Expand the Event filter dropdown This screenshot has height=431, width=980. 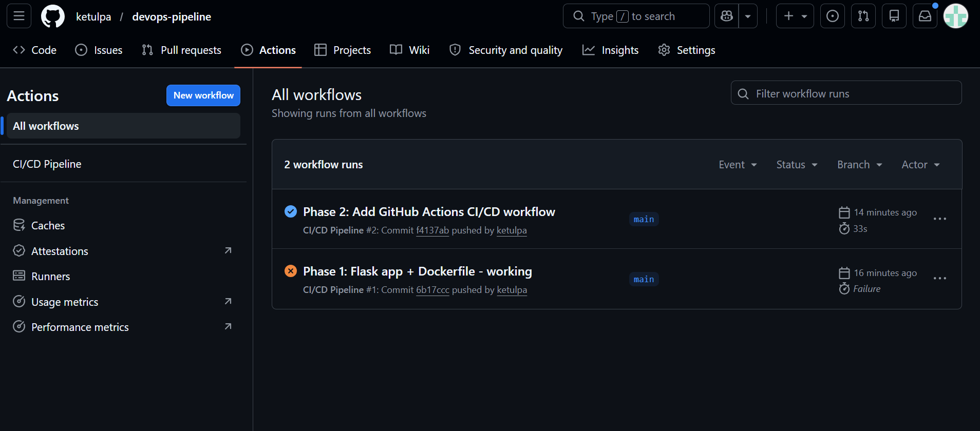(x=738, y=165)
